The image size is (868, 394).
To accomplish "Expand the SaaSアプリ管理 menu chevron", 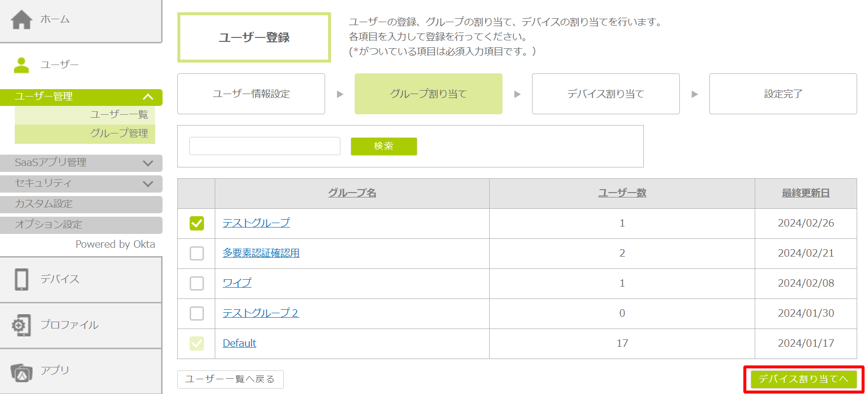I will [x=148, y=163].
